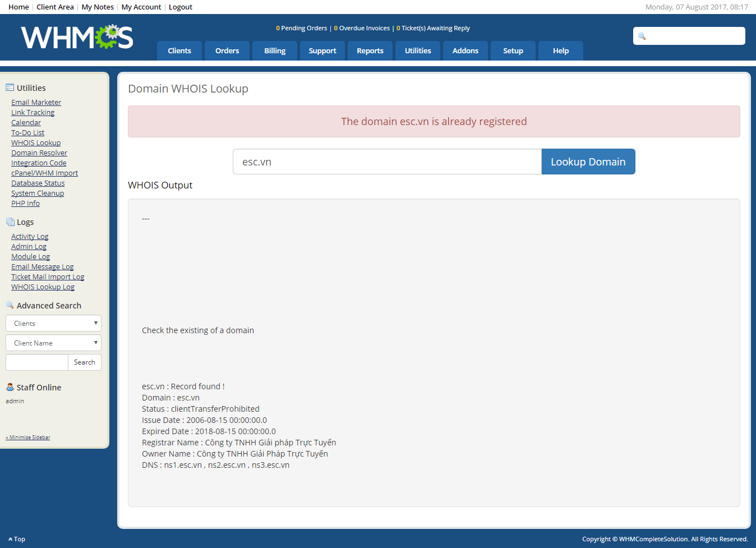Open the cPanel/WHM Import link
Screen dimensions: 756x548
(x=44, y=173)
